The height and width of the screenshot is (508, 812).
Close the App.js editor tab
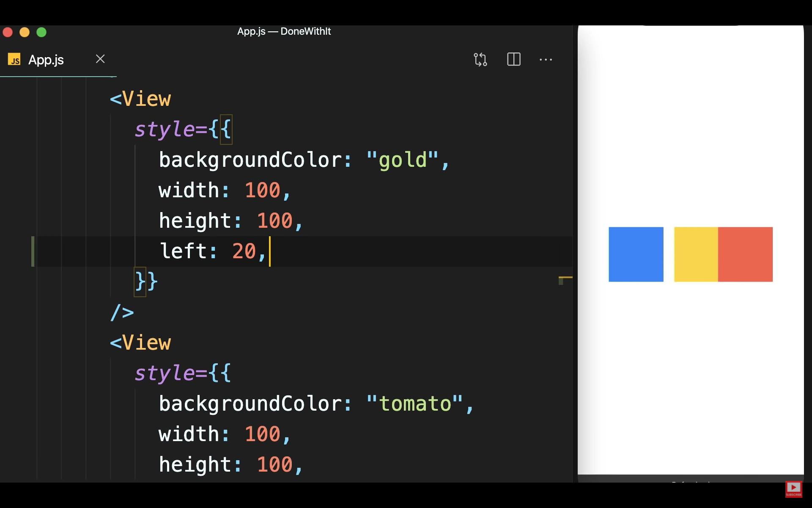tap(100, 59)
